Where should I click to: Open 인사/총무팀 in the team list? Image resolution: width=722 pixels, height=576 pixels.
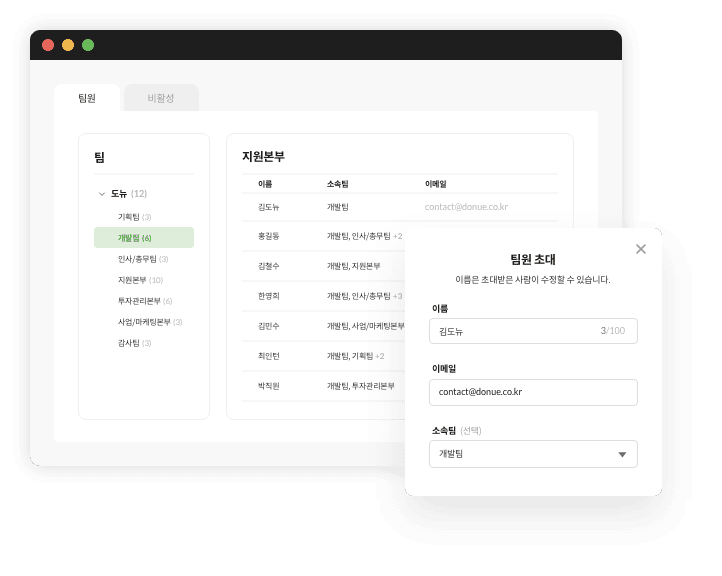coord(142,259)
